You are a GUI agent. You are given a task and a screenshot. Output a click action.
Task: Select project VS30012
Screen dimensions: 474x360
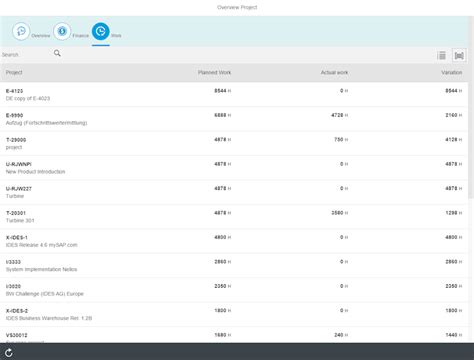coord(234,334)
